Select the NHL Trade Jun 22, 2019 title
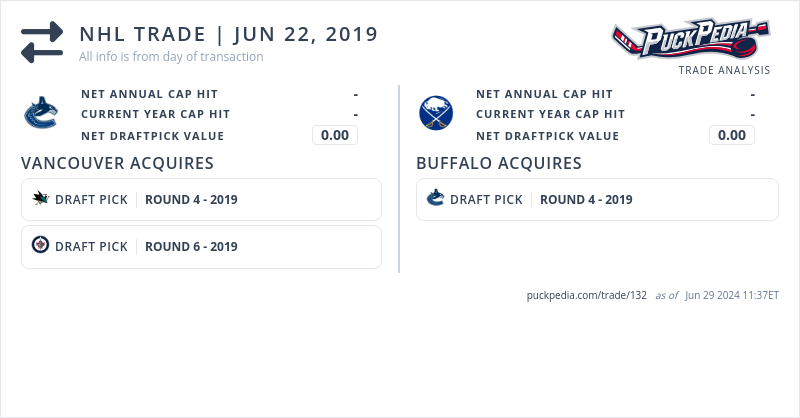800x418 pixels. 228,34
